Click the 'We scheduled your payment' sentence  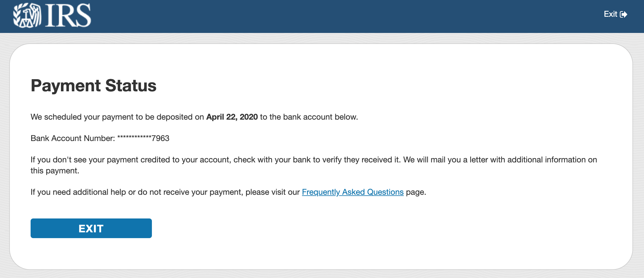194,117
